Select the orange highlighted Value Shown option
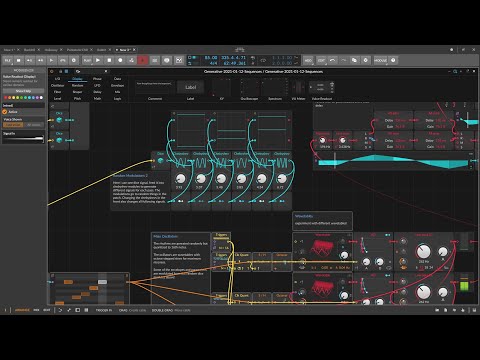This screenshot has height=360, width=480. [13, 125]
